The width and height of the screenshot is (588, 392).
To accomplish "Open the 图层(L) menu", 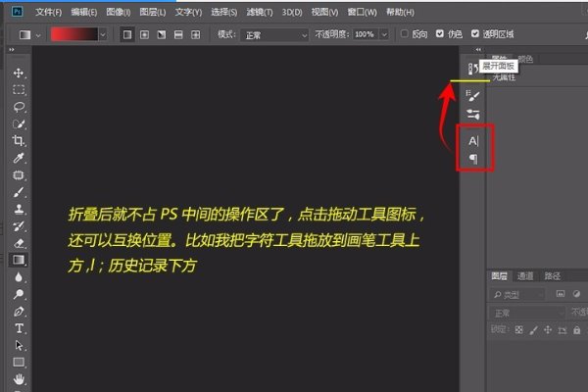I will 153,12.
